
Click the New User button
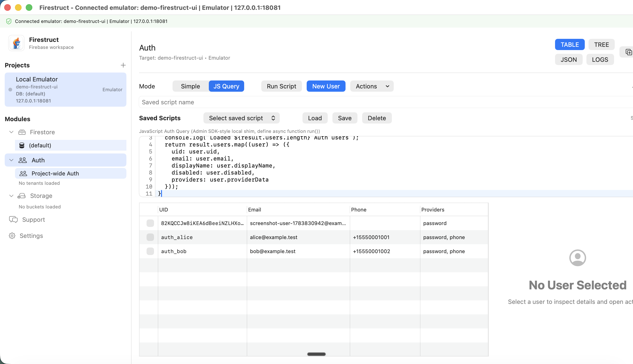click(326, 86)
